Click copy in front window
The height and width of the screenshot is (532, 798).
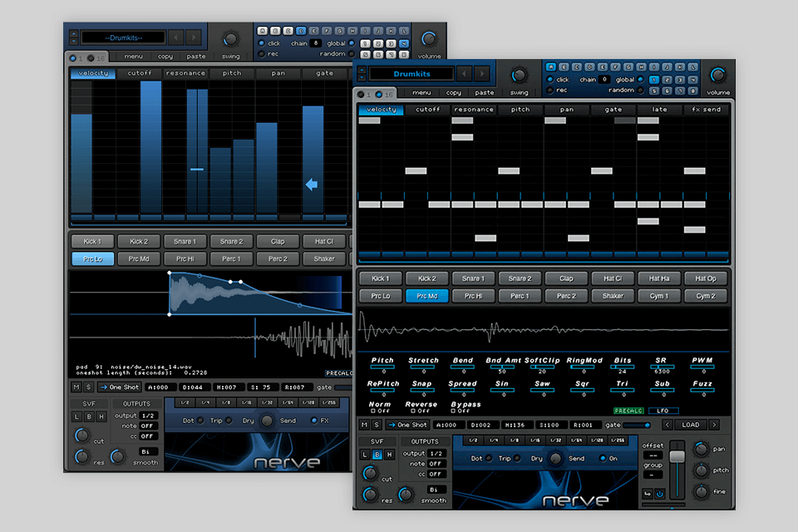click(x=454, y=92)
